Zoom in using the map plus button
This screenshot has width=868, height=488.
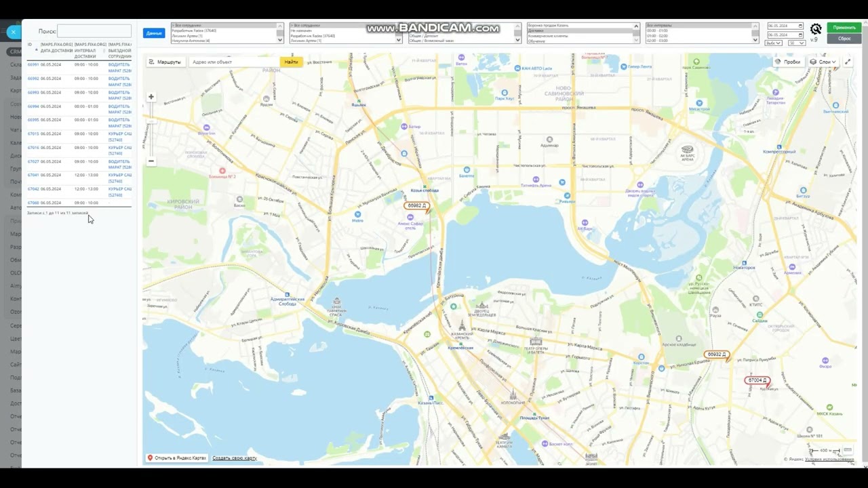[x=151, y=97]
